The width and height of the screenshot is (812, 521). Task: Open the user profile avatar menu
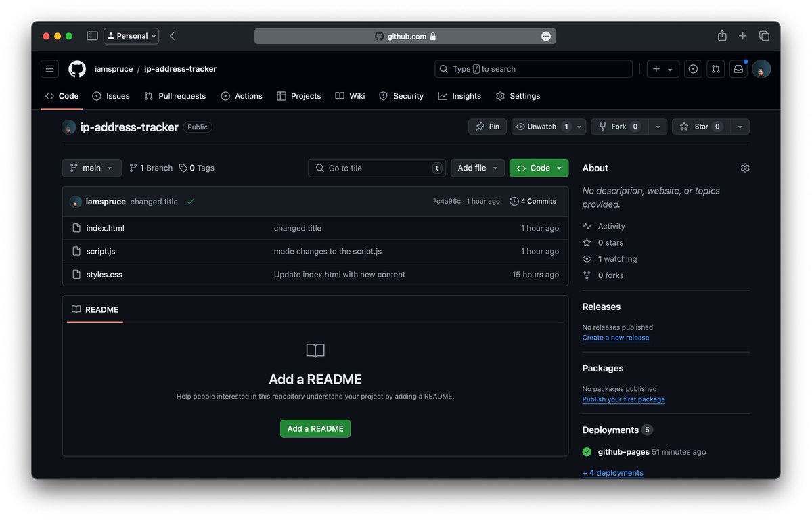761,69
